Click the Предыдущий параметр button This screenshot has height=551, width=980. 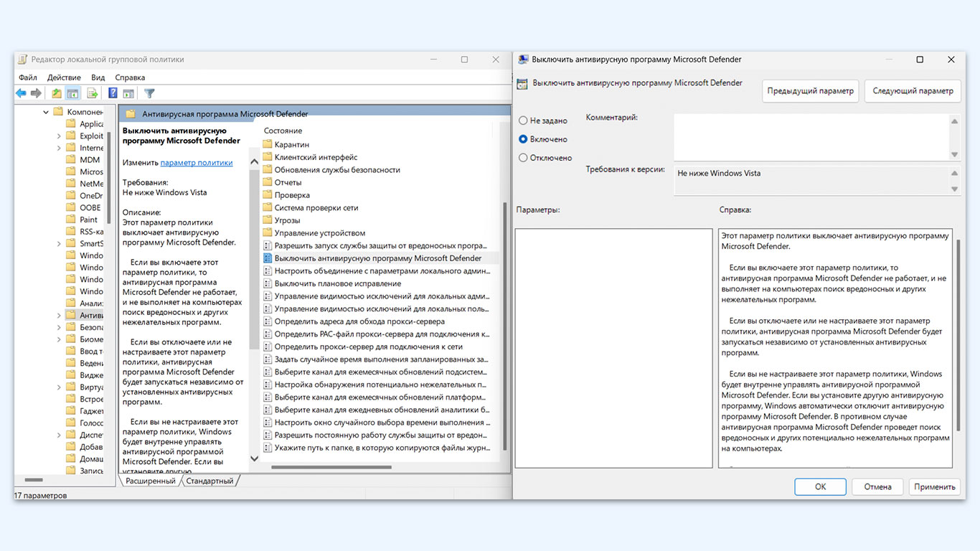pos(810,91)
